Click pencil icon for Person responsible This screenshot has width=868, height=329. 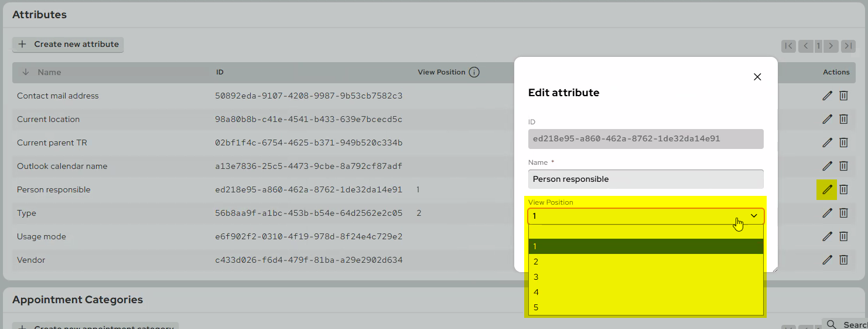pyautogui.click(x=827, y=189)
